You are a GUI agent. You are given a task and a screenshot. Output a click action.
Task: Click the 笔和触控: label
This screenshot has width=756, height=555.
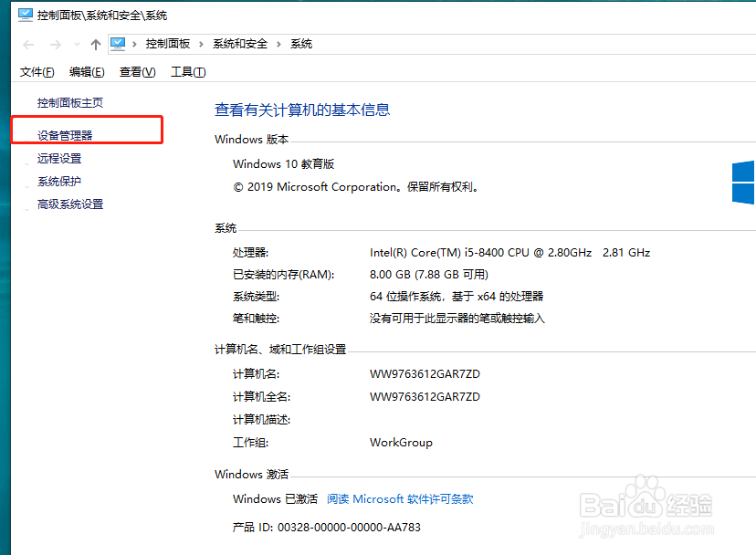click(x=256, y=319)
